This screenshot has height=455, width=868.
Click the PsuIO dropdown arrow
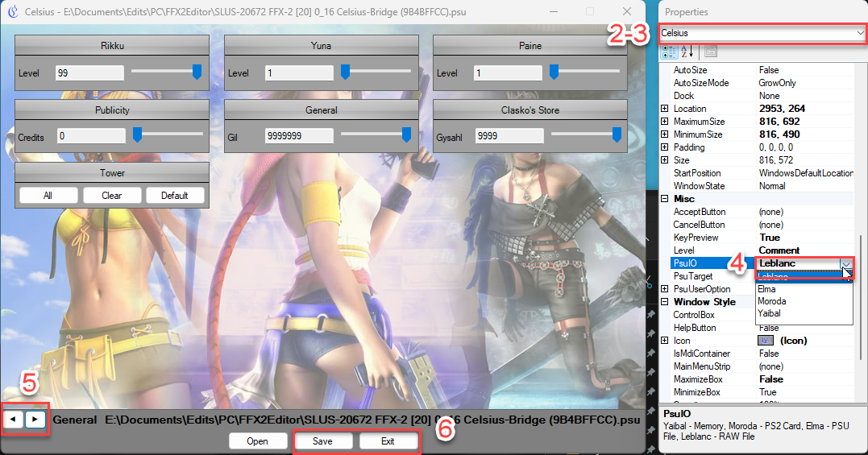[x=845, y=263]
